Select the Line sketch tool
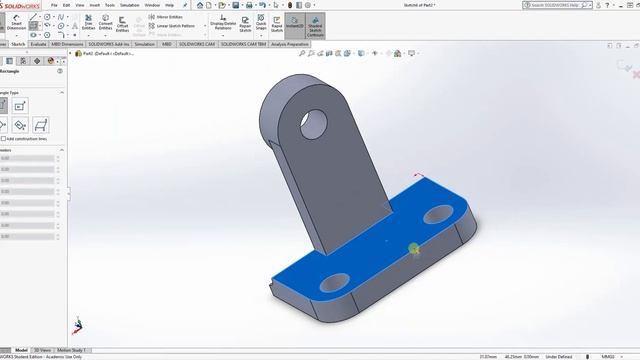The height and width of the screenshot is (360, 640). click(33, 17)
